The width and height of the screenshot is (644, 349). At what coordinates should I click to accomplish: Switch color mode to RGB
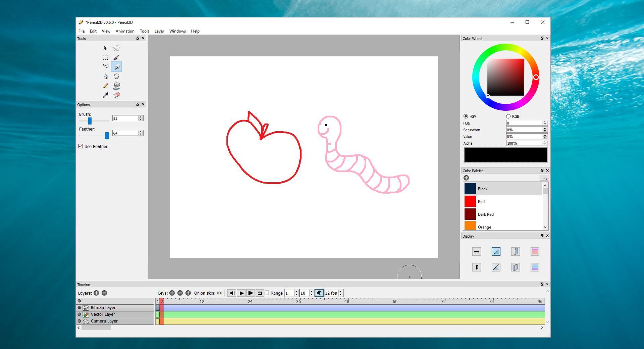[x=508, y=116]
